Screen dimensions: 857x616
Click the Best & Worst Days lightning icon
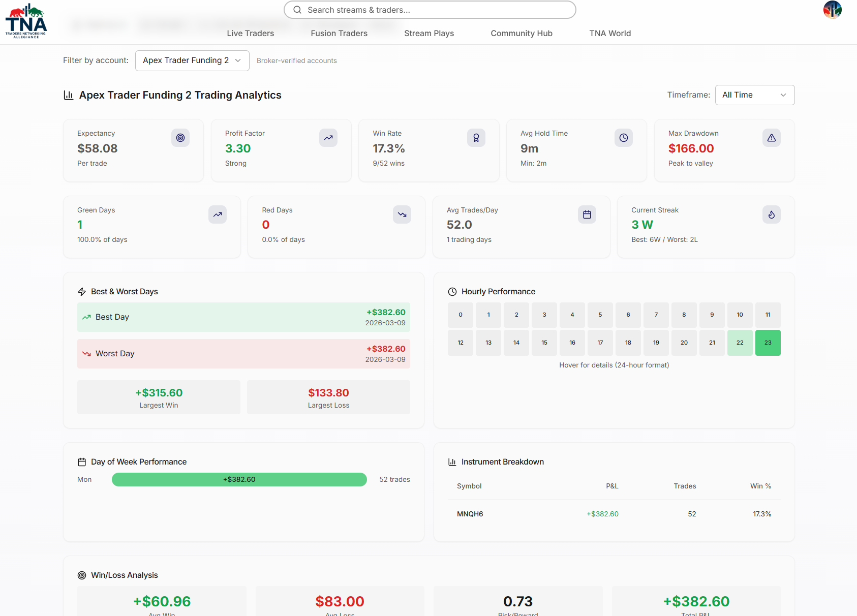pos(82,292)
